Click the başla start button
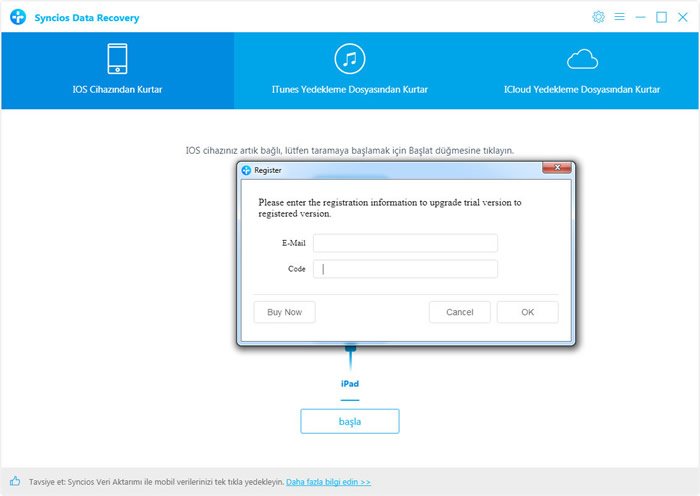The image size is (700, 496). point(350,421)
